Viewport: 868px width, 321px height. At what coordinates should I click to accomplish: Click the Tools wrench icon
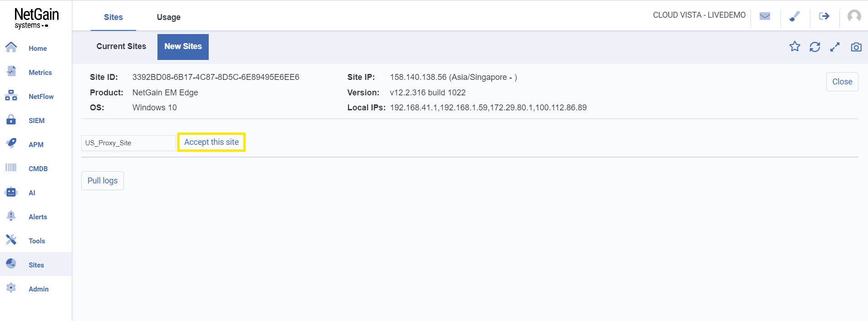tap(11, 240)
